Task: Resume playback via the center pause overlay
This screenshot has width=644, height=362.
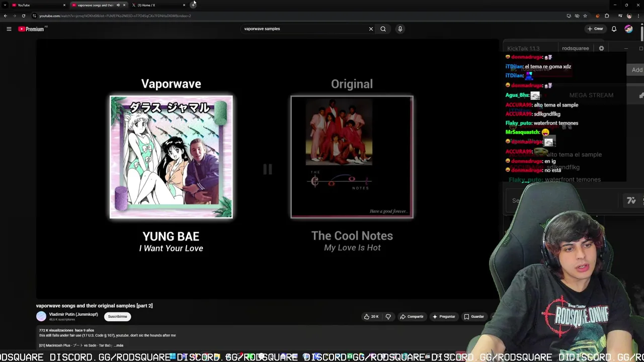Action: point(267,169)
